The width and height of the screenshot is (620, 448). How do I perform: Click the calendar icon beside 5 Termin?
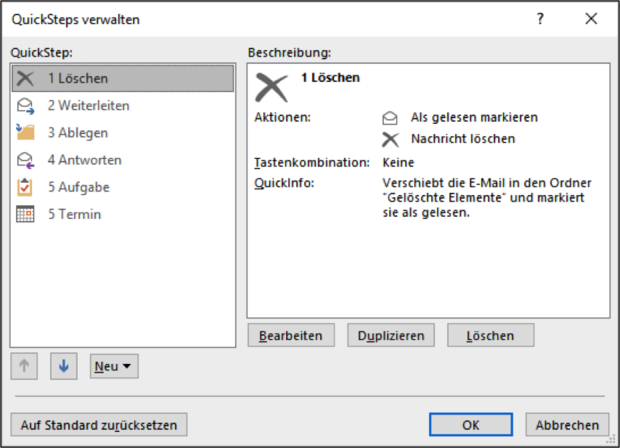25,214
